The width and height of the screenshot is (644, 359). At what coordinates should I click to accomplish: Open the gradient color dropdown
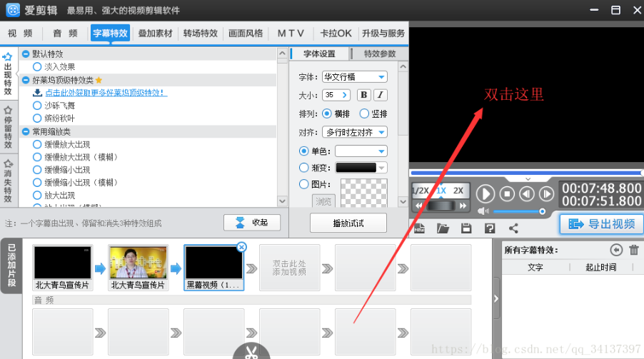[x=361, y=168]
